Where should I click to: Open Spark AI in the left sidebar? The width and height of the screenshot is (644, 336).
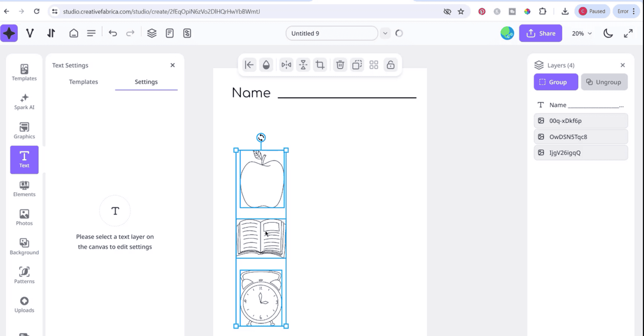(24, 102)
